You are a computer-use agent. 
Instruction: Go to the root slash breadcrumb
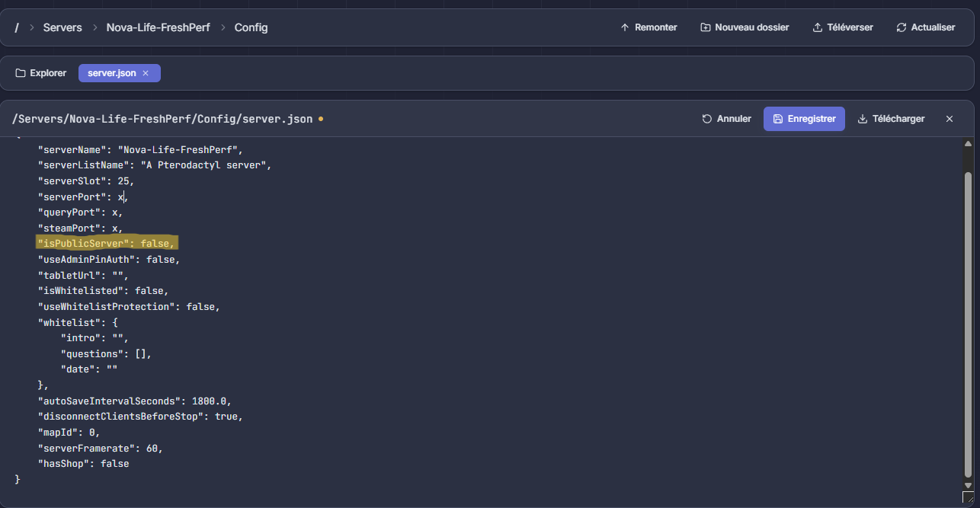pyautogui.click(x=17, y=27)
